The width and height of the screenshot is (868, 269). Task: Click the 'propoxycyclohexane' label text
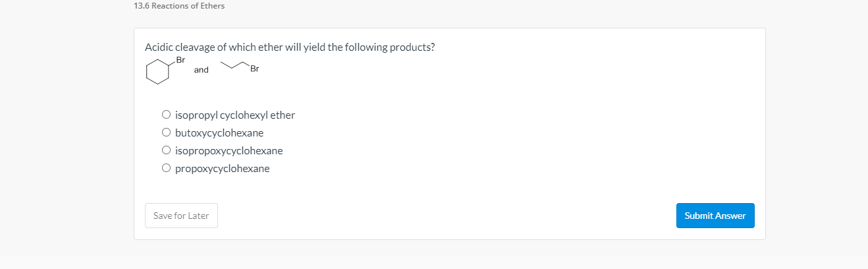point(222,169)
